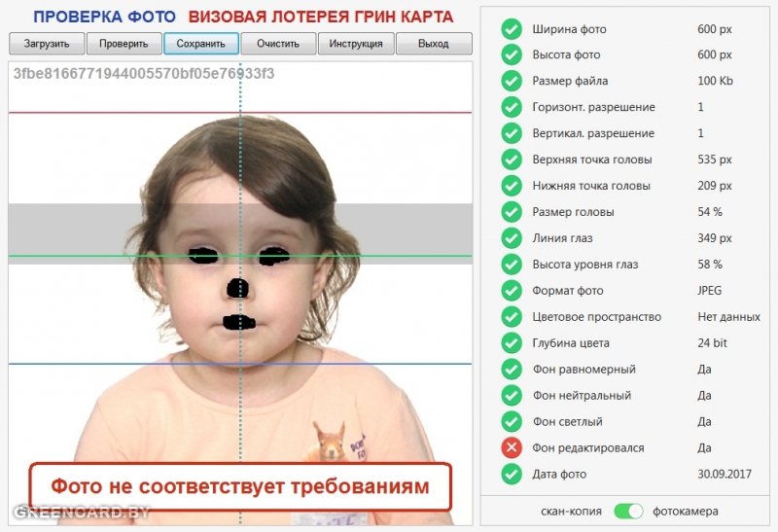This screenshot has height=532, width=778.
Task: Click the photo hash filename text
Action: pyautogui.click(x=144, y=74)
